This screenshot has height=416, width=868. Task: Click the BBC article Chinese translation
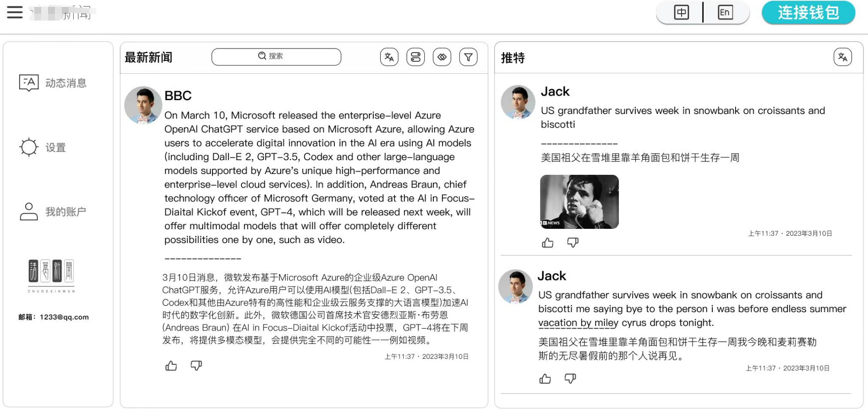315,308
